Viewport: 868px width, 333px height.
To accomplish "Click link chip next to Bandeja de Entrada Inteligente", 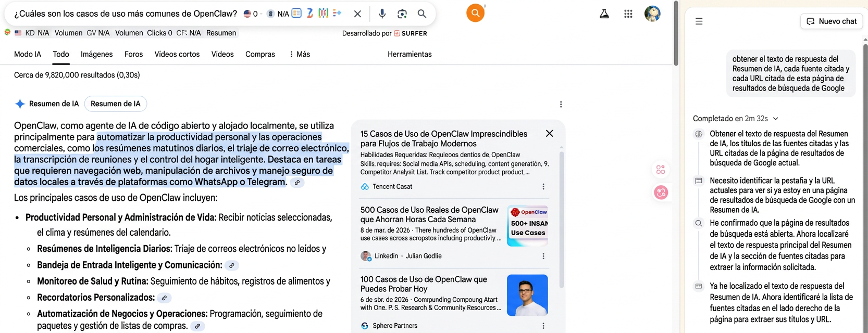I will (232, 265).
